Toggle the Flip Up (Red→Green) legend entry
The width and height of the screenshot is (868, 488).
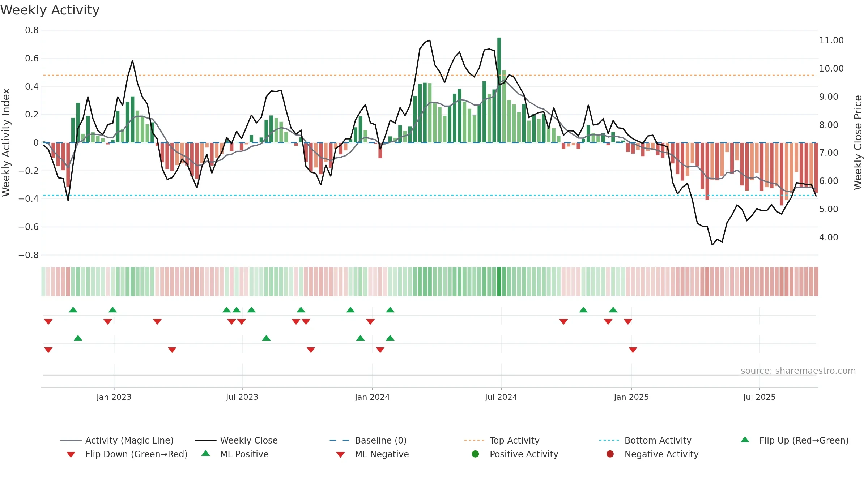tap(794, 440)
